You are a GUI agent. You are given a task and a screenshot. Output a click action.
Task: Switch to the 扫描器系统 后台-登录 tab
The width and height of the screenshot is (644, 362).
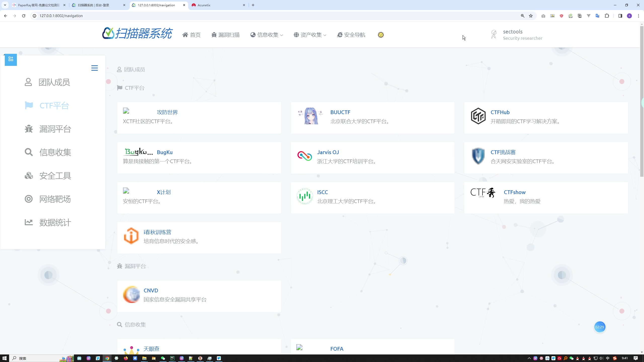pos(98,5)
